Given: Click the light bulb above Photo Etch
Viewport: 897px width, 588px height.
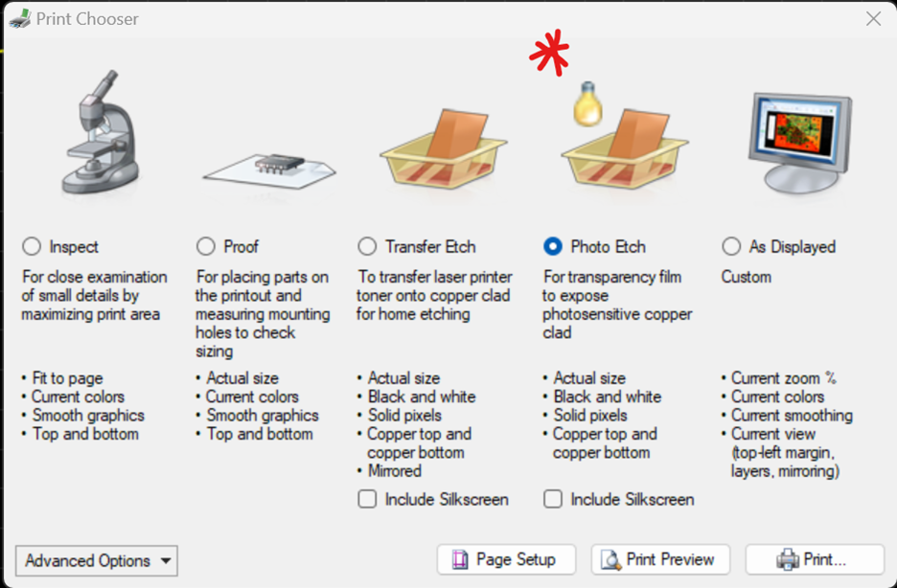Looking at the screenshot, I should coord(587,103).
